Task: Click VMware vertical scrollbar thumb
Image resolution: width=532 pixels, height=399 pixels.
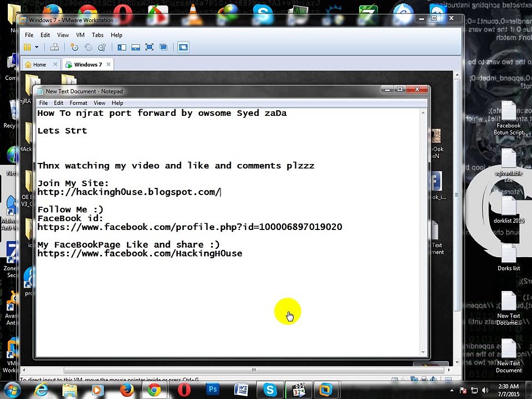Action: coord(457,195)
